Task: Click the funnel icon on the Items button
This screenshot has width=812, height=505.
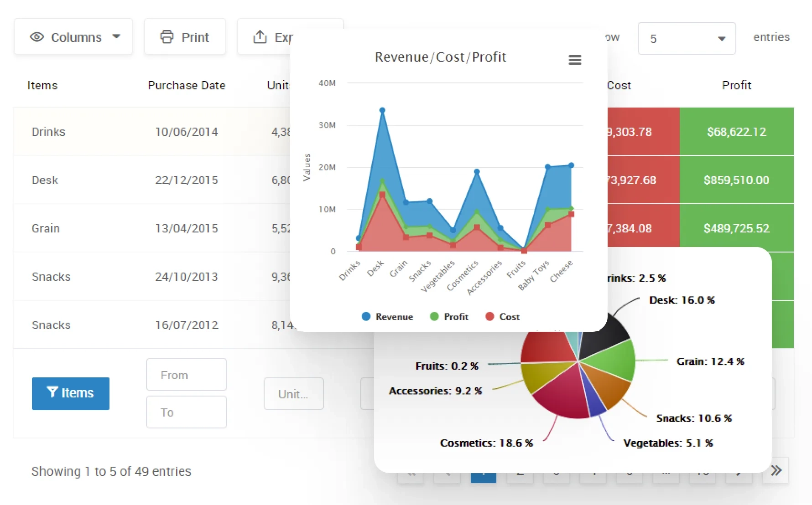Action: coord(53,393)
